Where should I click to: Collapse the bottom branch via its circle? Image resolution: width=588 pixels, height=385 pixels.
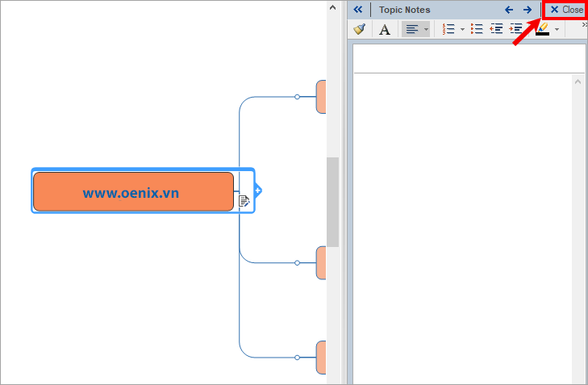tap(297, 358)
